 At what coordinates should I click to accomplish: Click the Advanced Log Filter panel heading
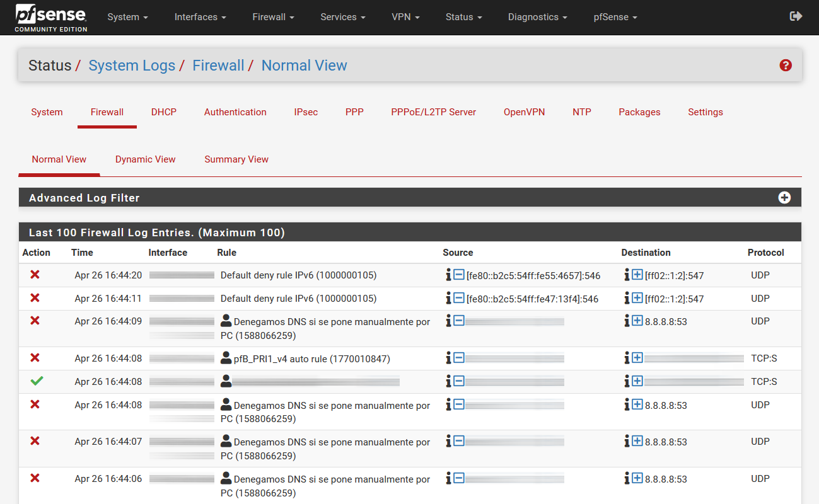pos(410,198)
